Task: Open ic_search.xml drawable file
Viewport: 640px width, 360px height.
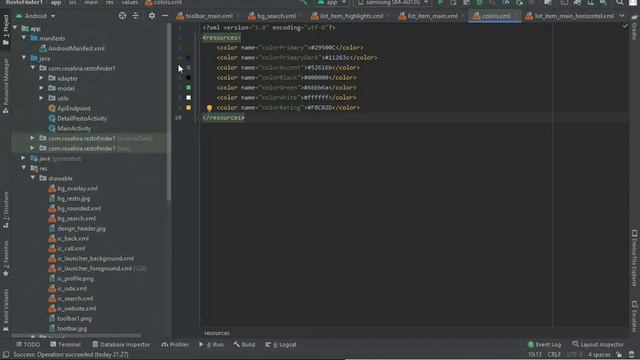Action: tap(75, 299)
